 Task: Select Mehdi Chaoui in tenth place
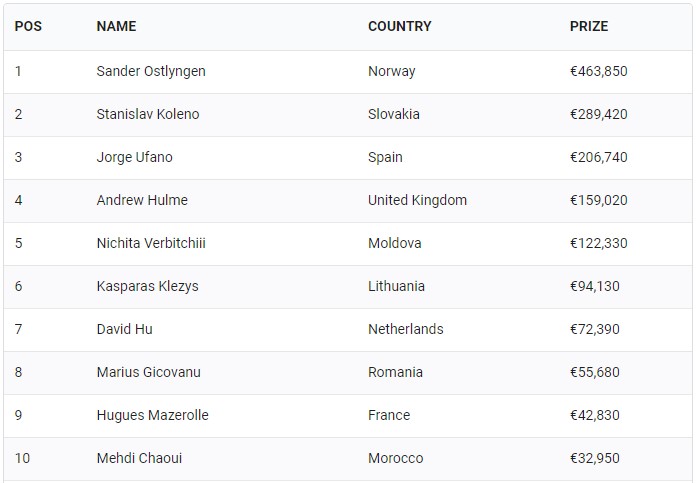point(139,458)
